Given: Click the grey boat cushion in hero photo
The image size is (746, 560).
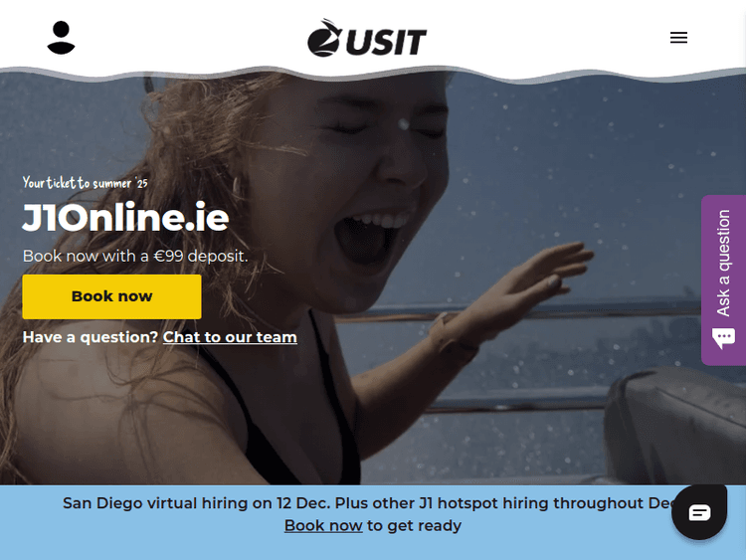Looking at the screenshot, I should pyautogui.click(x=675, y=424).
